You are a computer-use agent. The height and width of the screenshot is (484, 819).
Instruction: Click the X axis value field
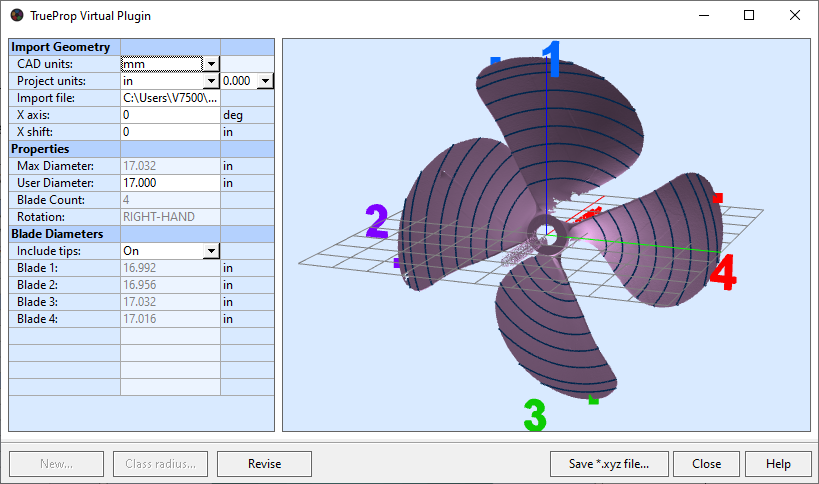coord(169,115)
